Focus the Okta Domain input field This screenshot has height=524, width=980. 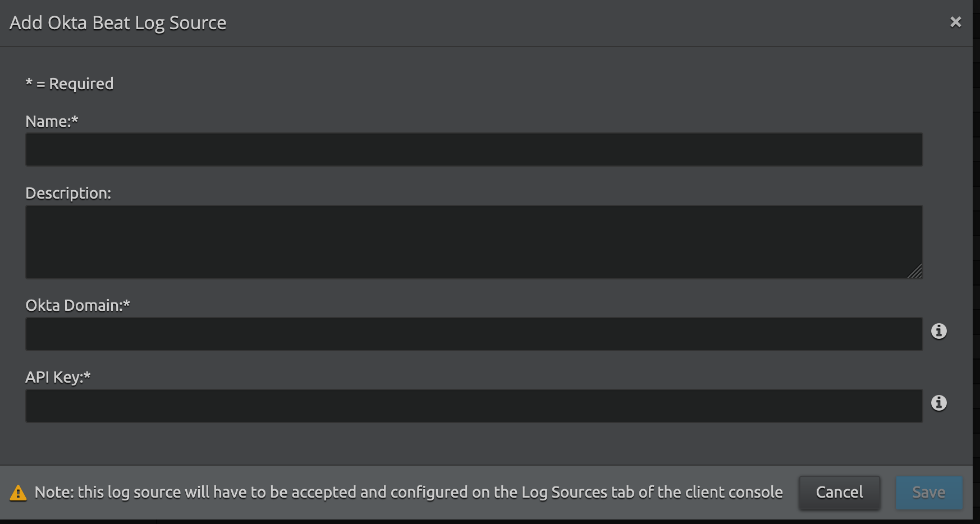click(474, 334)
